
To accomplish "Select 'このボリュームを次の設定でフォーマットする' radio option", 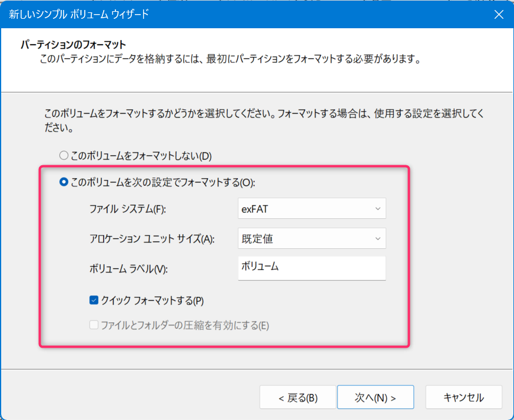I will (64, 182).
